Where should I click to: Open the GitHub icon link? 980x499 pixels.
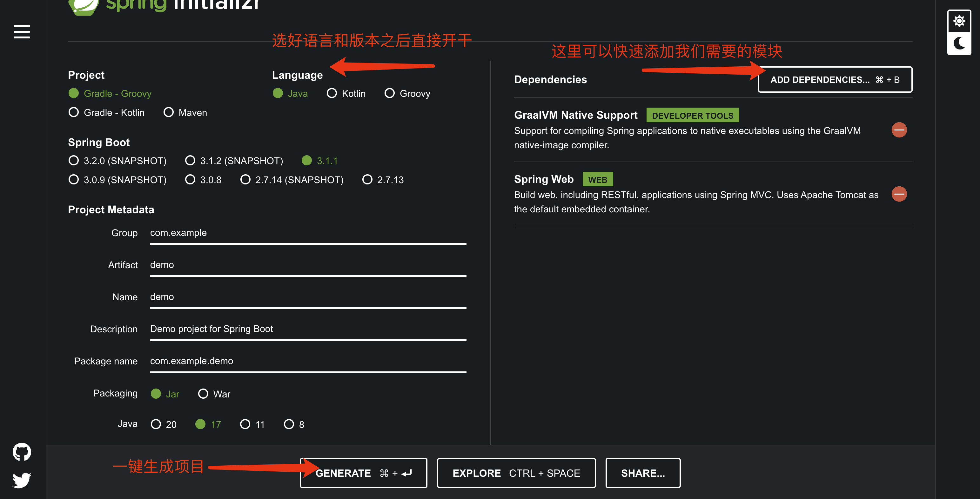coord(22,452)
